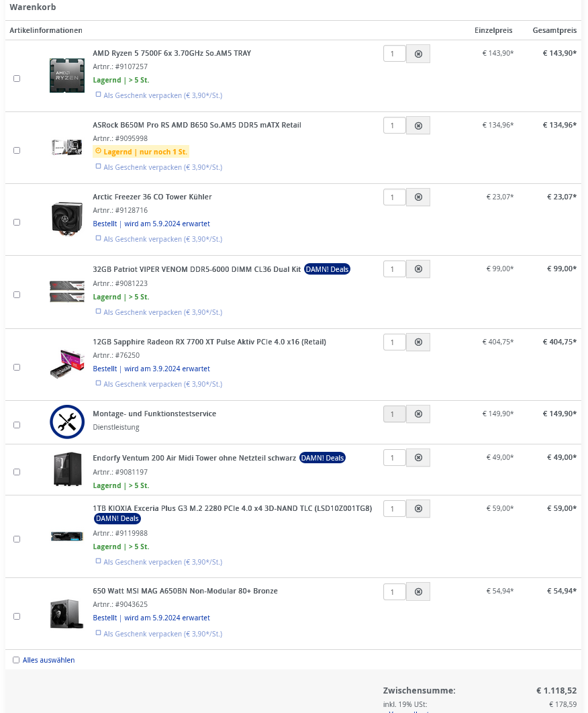Viewport: 588px width, 713px height.
Task: Remove the Montage- und Funktionstestservice
Action: pos(418,414)
